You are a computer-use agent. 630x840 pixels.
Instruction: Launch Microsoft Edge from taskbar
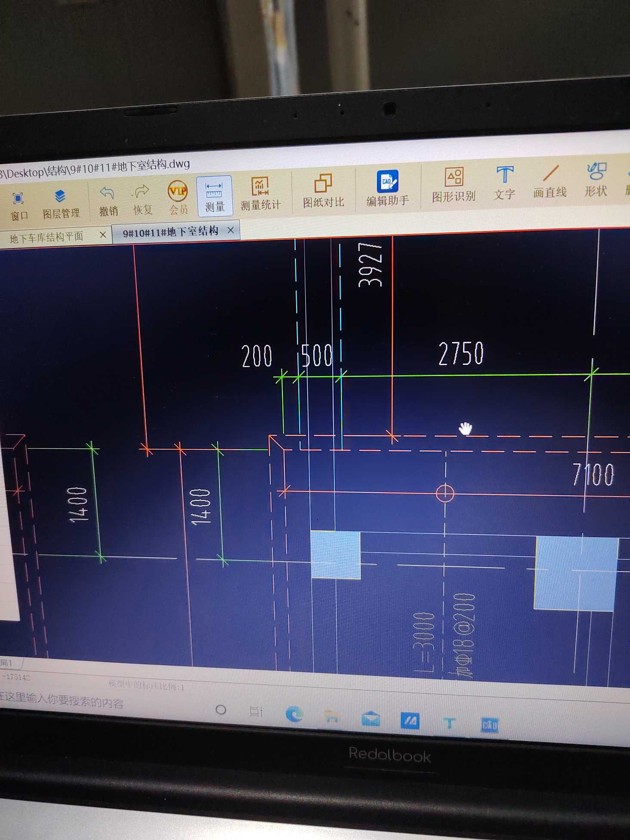294,714
